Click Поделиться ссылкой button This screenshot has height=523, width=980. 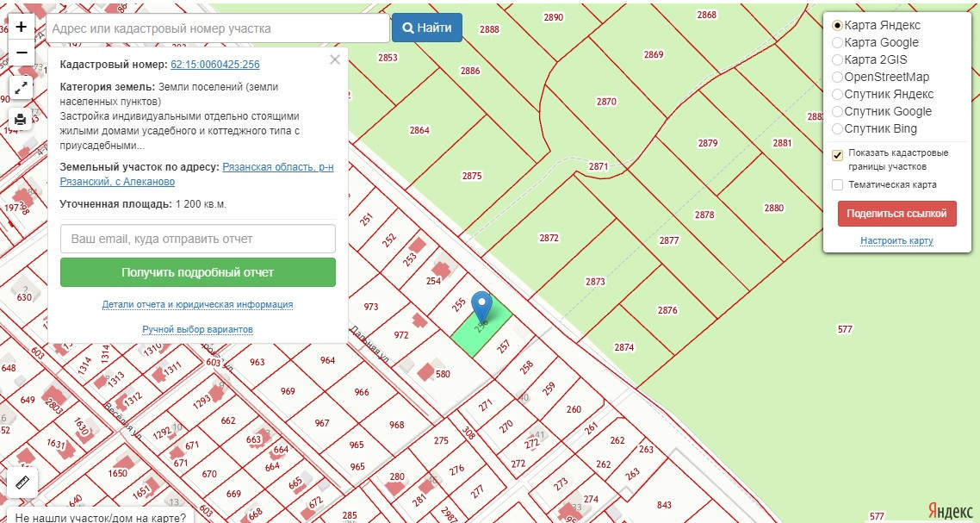pyautogui.click(x=896, y=214)
